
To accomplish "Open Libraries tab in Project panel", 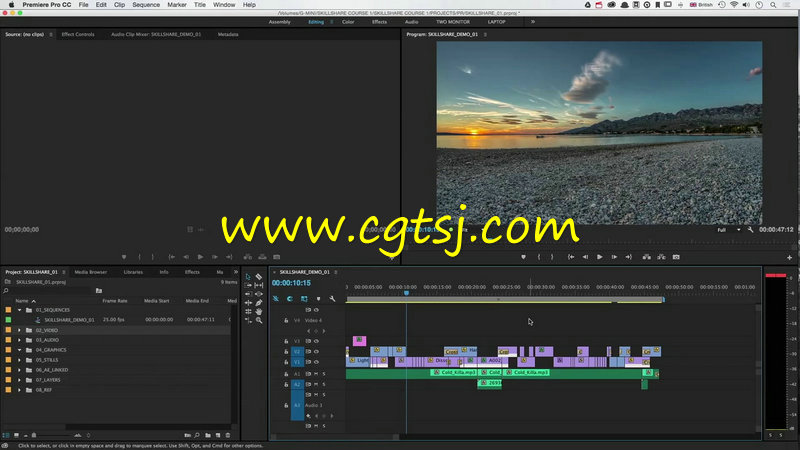I will pyautogui.click(x=133, y=272).
